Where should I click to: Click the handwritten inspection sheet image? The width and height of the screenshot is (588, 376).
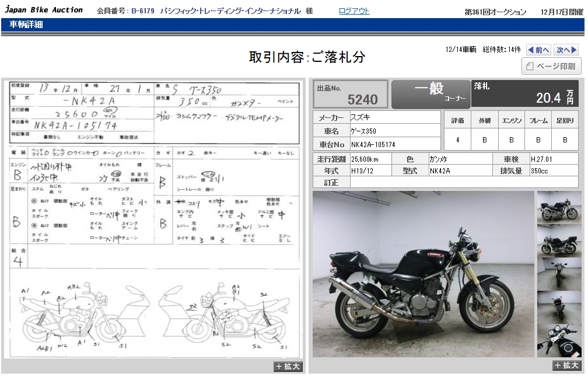pos(154,219)
